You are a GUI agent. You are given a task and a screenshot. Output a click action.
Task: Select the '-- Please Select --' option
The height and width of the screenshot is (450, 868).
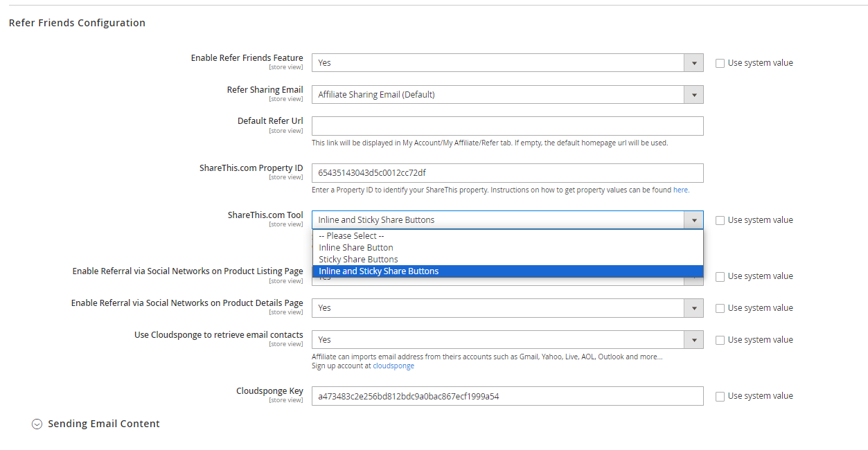[x=351, y=236]
